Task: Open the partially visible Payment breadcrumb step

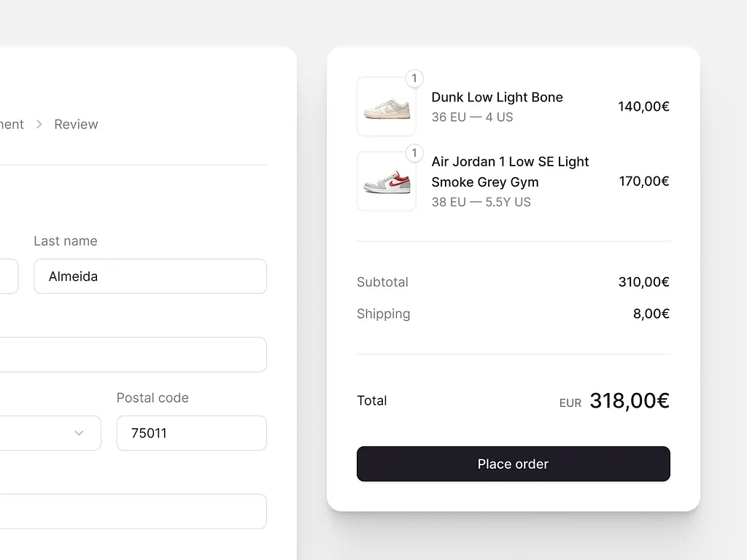Action: (x=12, y=125)
